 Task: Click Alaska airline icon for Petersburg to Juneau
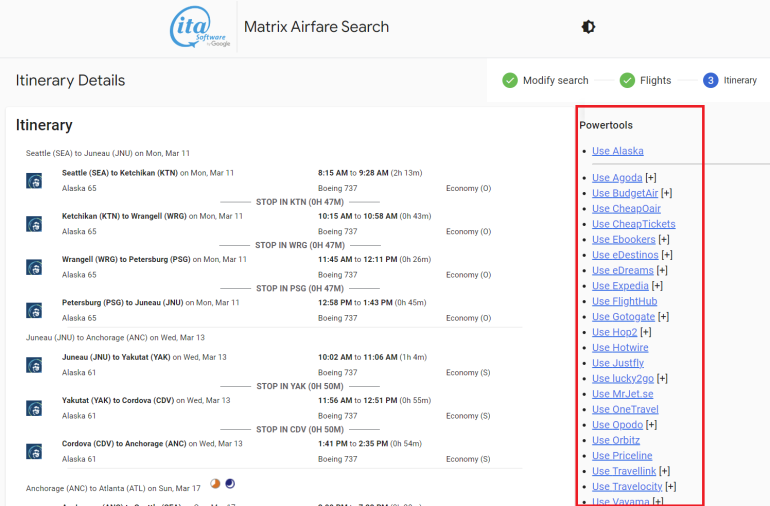34,310
